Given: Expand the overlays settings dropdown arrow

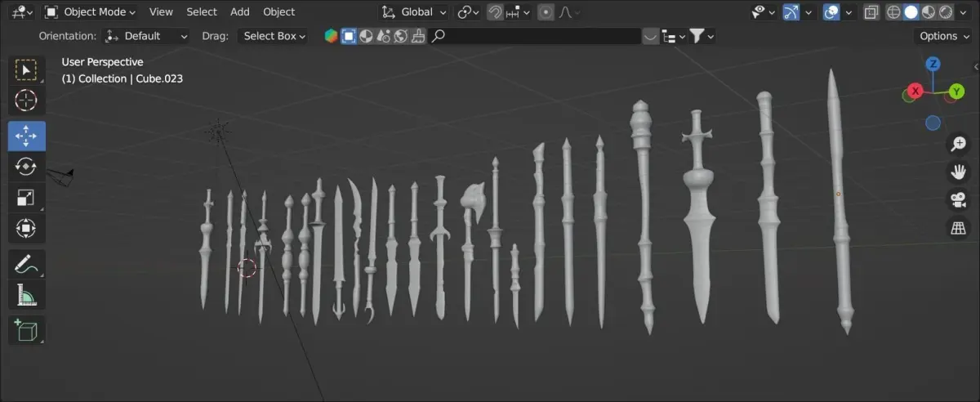Looking at the screenshot, I should point(849,12).
